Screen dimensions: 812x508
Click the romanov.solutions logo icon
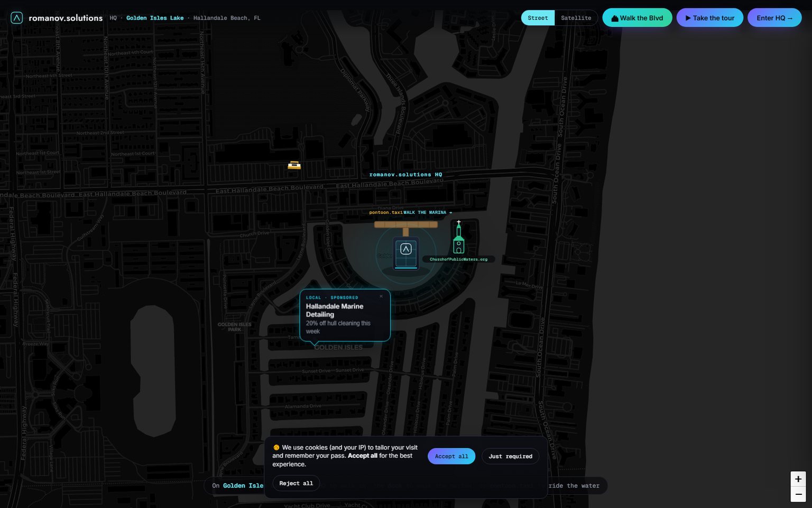click(17, 18)
